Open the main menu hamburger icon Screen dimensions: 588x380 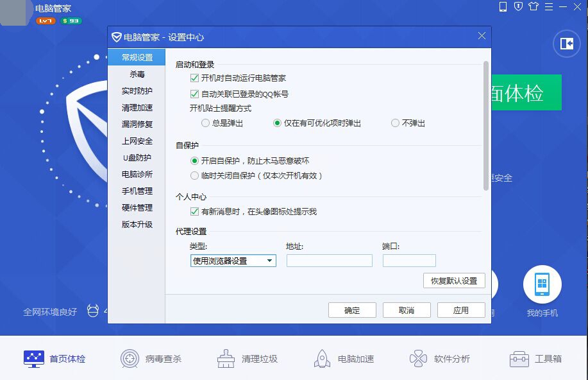pos(549,7)
